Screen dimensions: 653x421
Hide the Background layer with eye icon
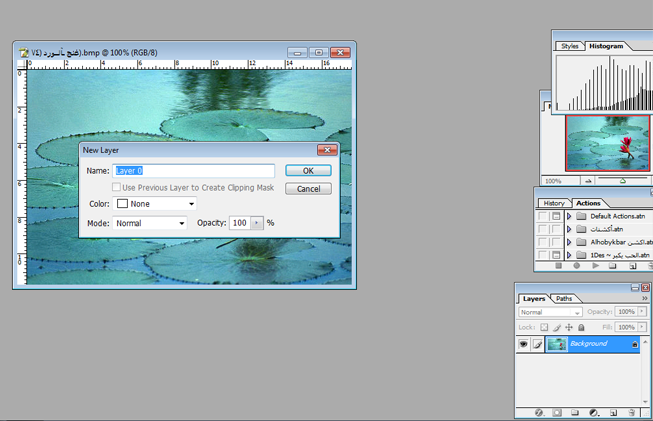[x=524, y=344]
